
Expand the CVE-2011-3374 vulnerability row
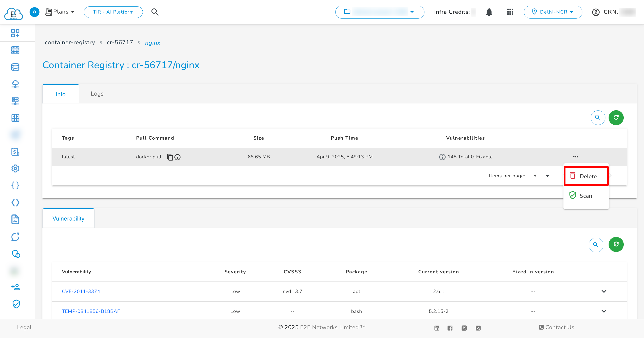[x=604, y=291]
